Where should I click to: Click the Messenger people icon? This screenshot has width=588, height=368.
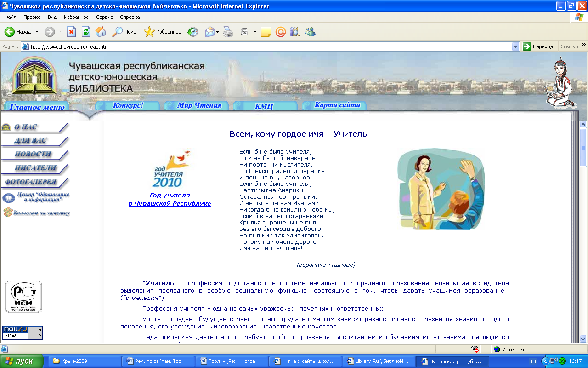(310, 32)
